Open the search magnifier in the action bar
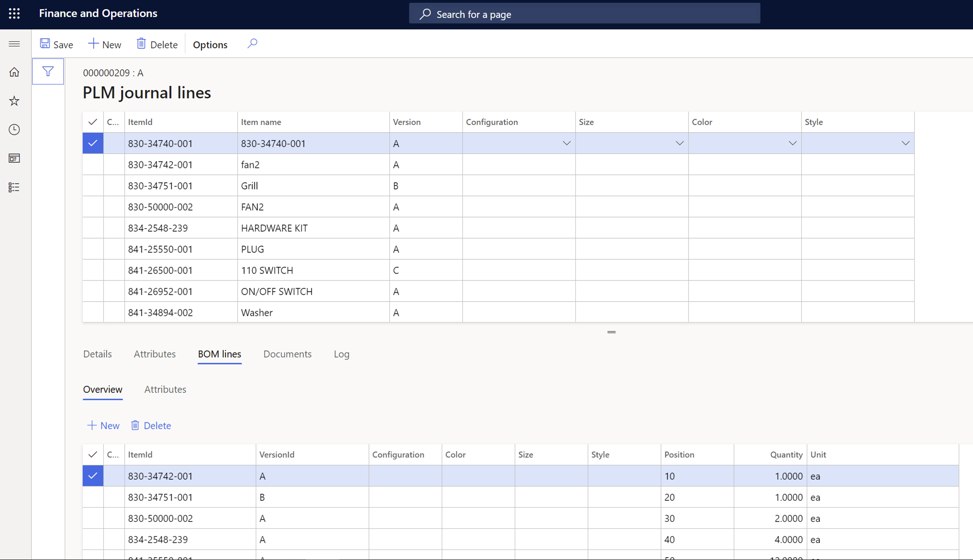This screenshot has height=560, width=973. point(252,44)
